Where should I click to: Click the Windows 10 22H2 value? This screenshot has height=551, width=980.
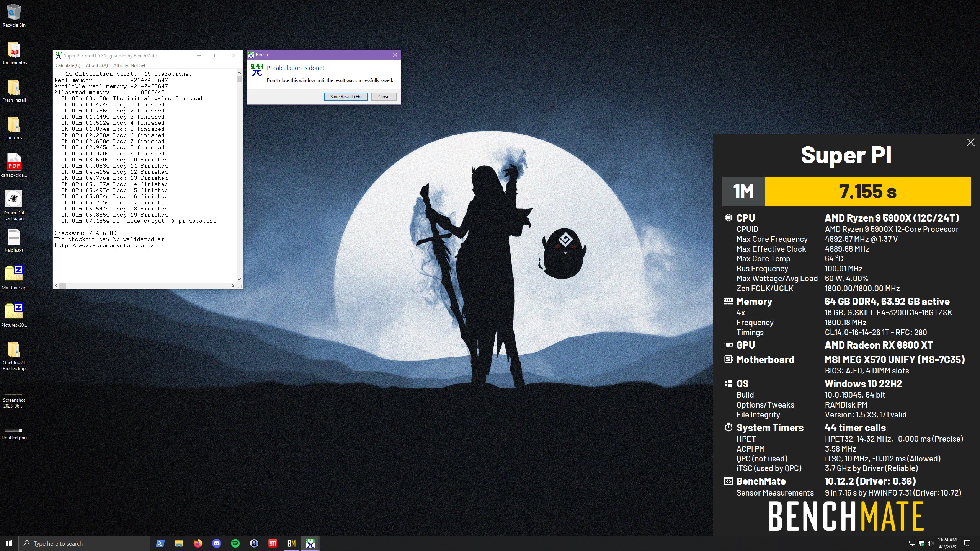863,384
